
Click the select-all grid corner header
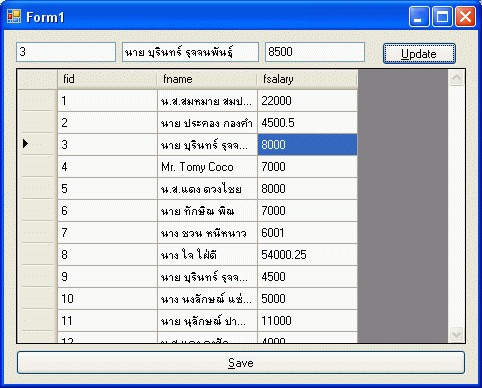[x=37, y=79]
